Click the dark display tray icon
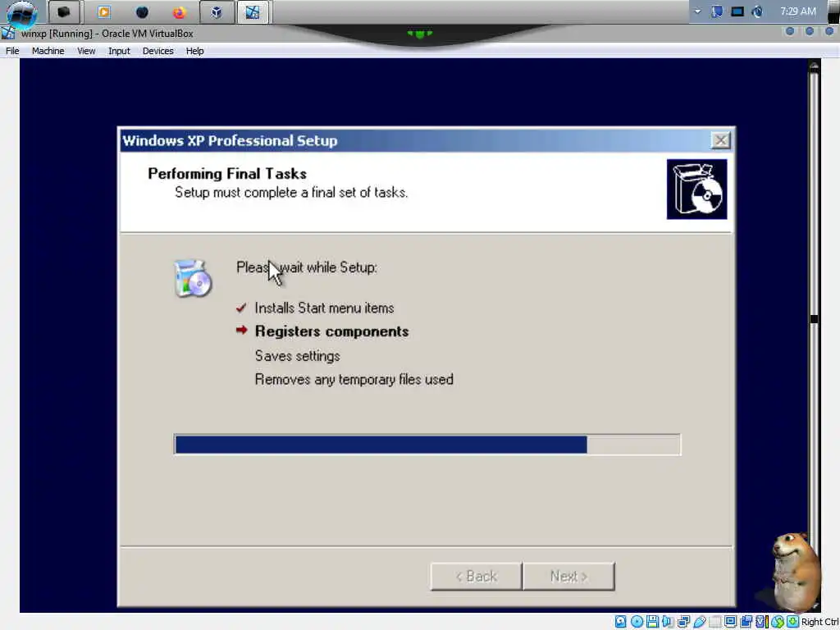This screenshot has width=840, height=630. 737,11
